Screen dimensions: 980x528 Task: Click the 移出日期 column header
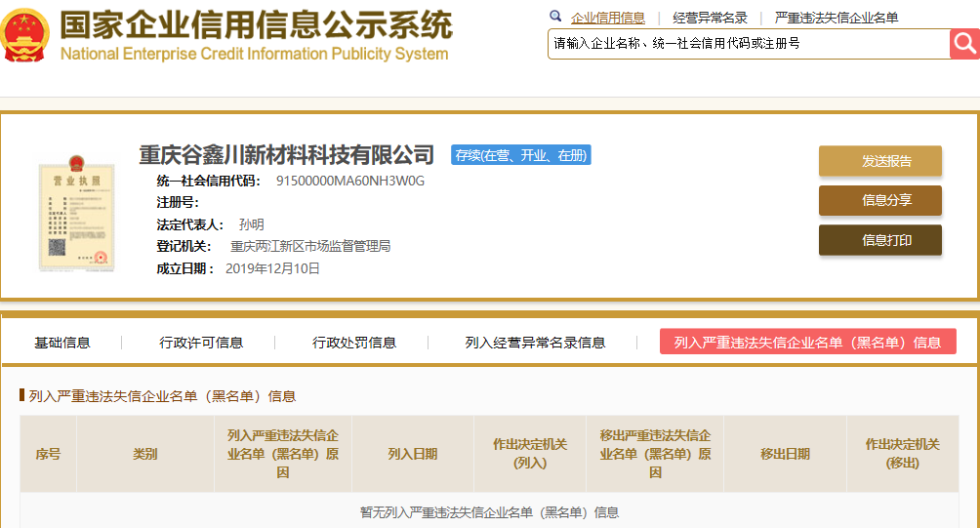785,454
